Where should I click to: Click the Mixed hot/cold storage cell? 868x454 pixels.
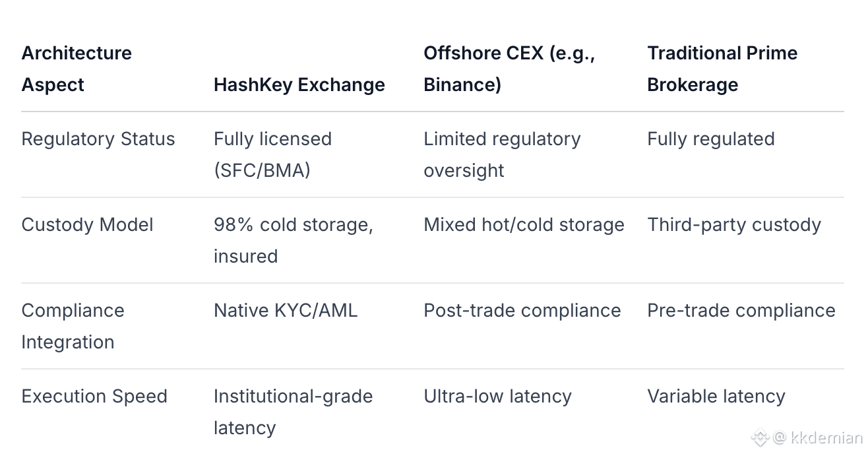tap(524, 224)
